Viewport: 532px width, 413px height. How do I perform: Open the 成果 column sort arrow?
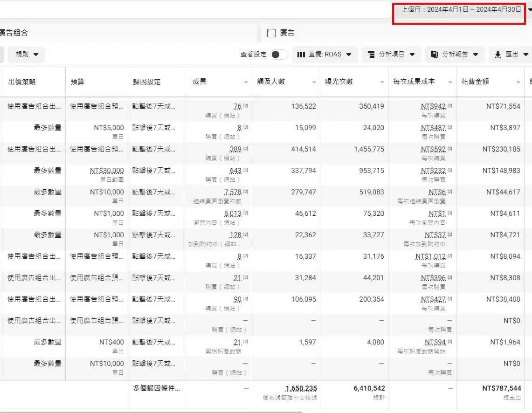click(246, 82)
